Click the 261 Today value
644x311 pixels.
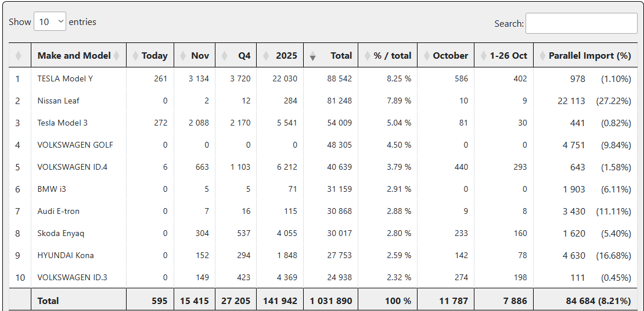[x=161, y=78]
